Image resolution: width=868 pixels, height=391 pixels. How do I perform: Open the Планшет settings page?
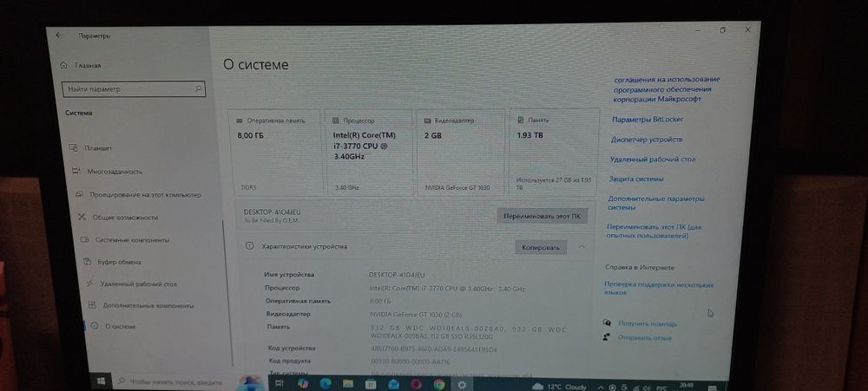tap(91, 148)
